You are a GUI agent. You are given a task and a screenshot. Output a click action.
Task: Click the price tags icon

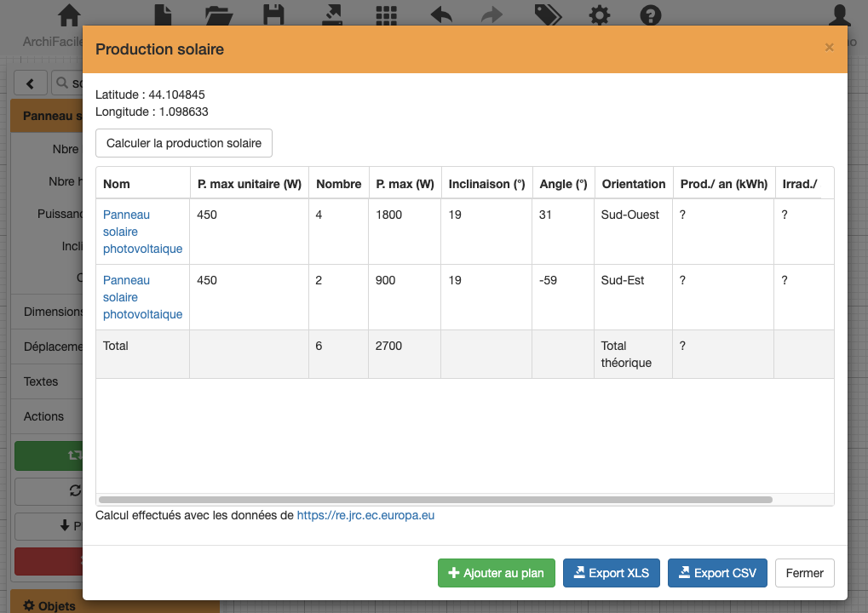coord(547,15)
